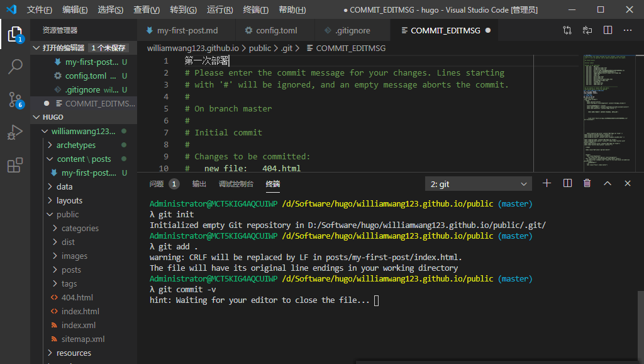This screenshot has width=644, height=364.
Task: Split the terminal panel
Action: (567, 183)
